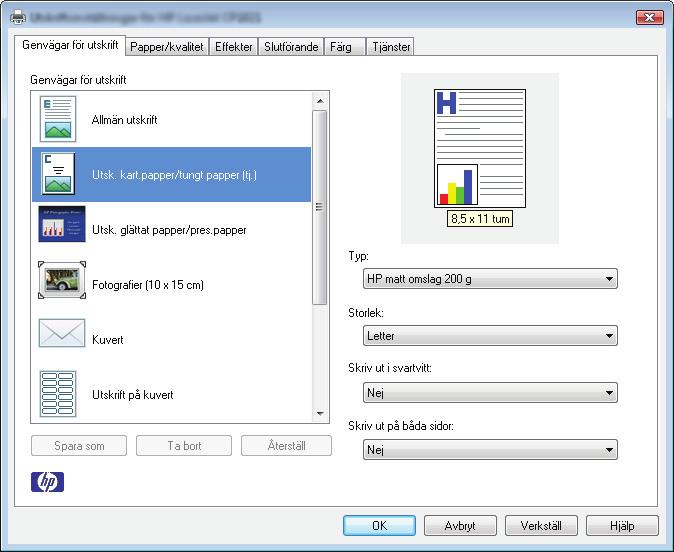Open the Slutförande tab

pos(291,47)
